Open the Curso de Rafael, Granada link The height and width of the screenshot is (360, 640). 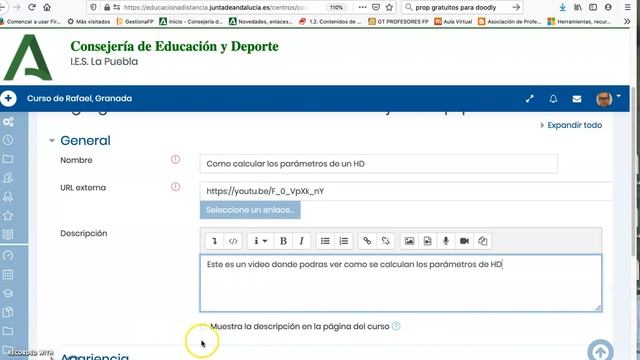pos(80,98)
